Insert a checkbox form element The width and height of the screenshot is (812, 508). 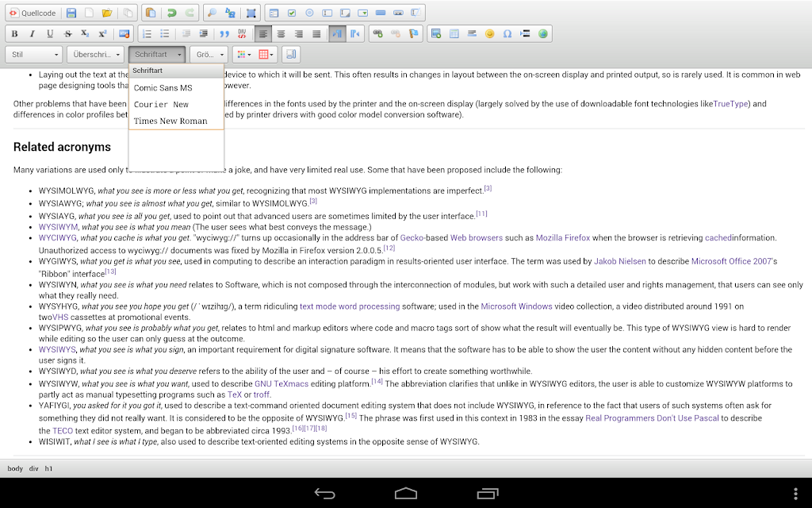pos(292,13)
